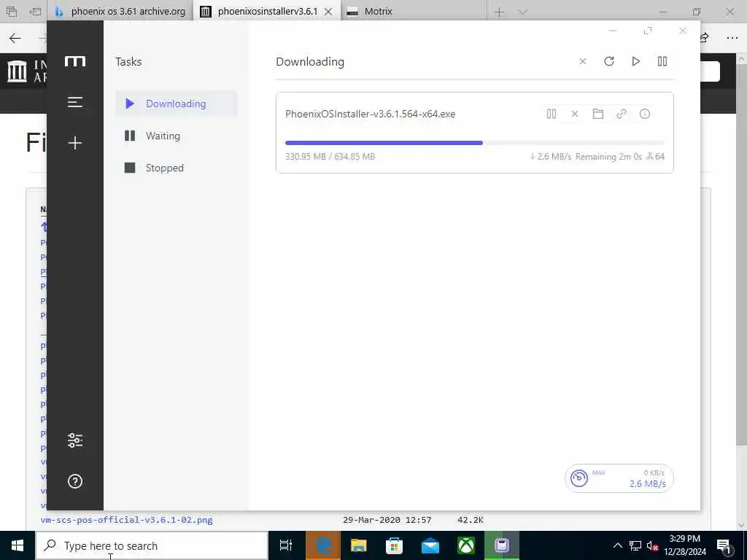Expand the browser tab list chevron

tap(522, 12)
